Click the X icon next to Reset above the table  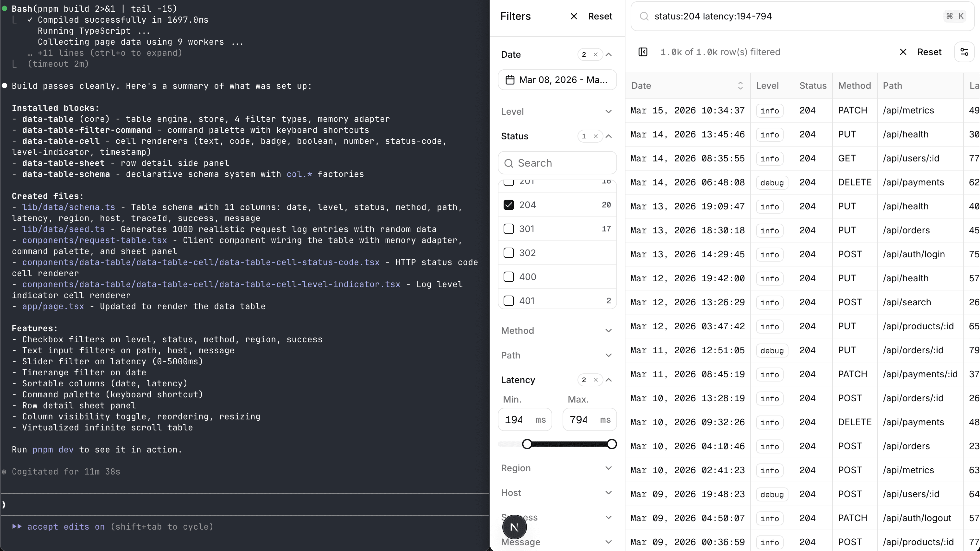(903, 52)
